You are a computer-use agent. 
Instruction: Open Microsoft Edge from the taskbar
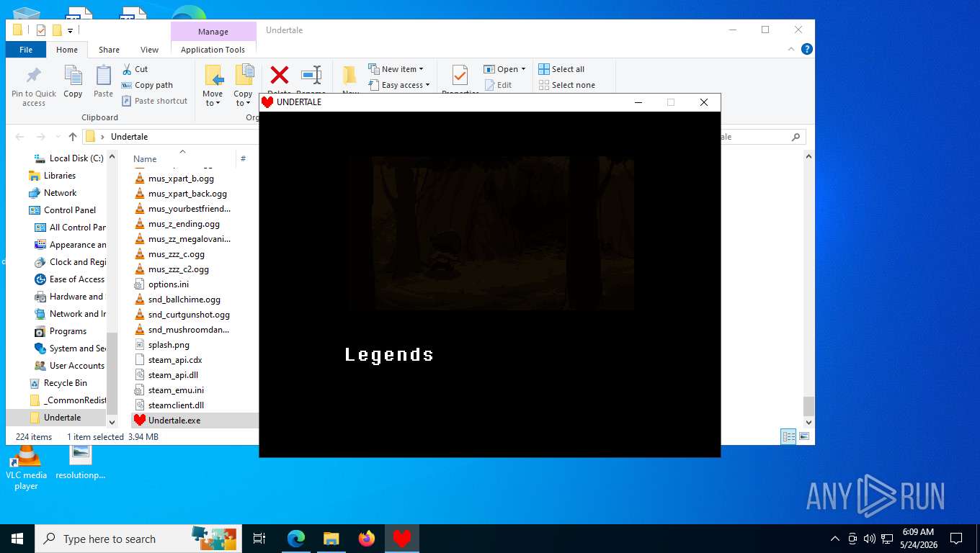point(296,539)
